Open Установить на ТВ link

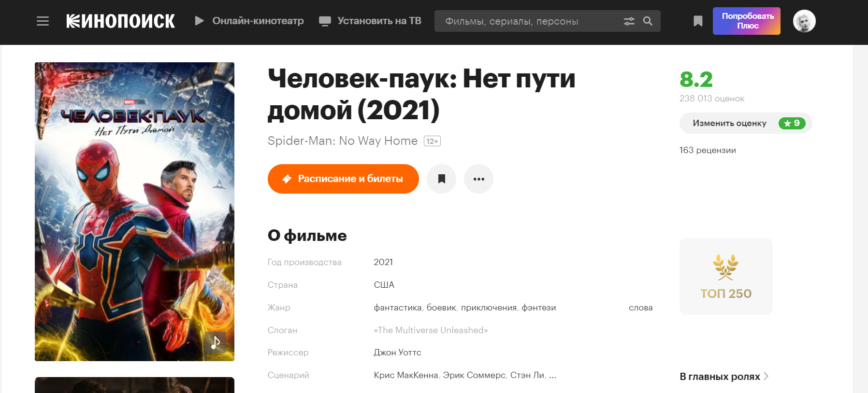(x=370, y=21)
